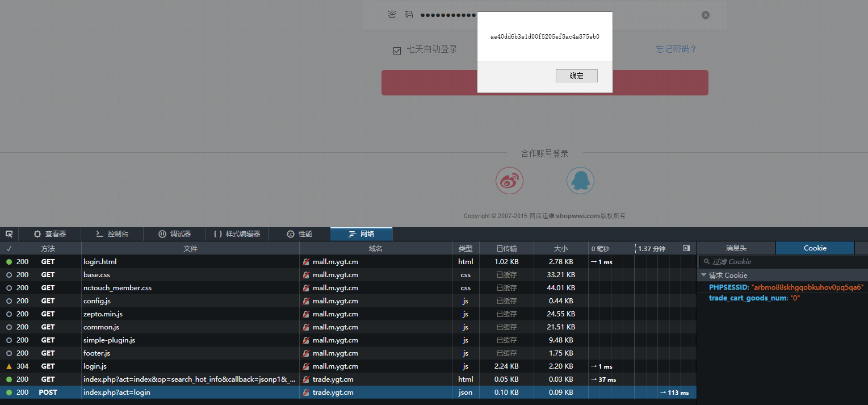Click the insecure lock icon in config.js row

click(x=306, y=301)
